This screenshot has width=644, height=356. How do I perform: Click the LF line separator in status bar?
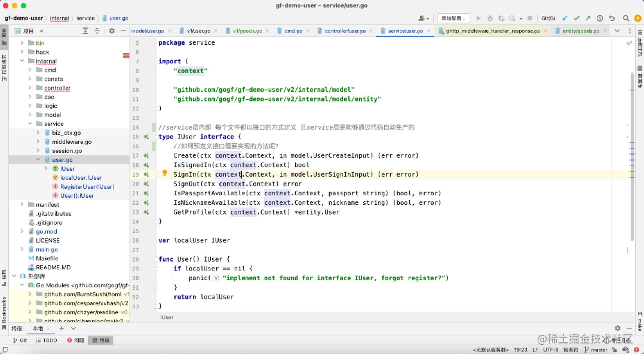point(535,350)
